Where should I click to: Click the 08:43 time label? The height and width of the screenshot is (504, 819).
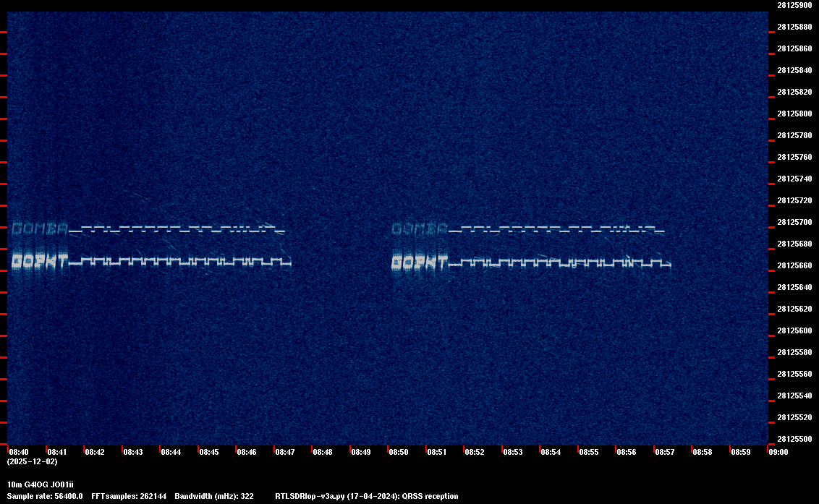coord(132,452)
